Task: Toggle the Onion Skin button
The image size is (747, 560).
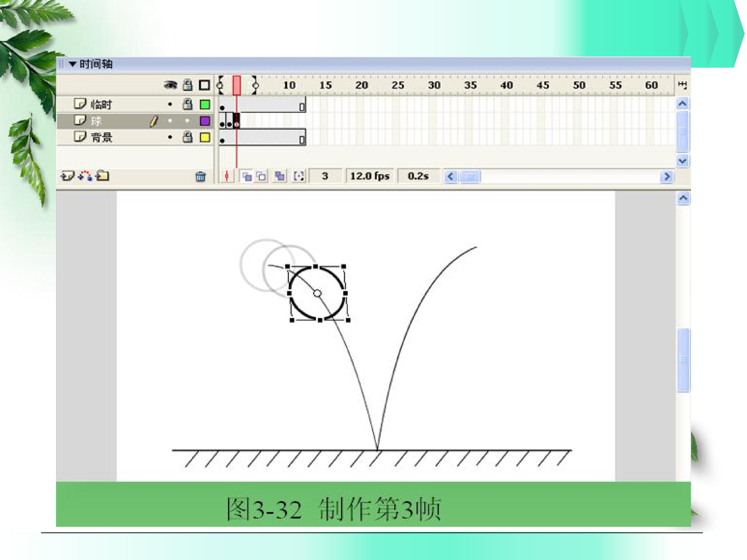Action: [247, 176]
